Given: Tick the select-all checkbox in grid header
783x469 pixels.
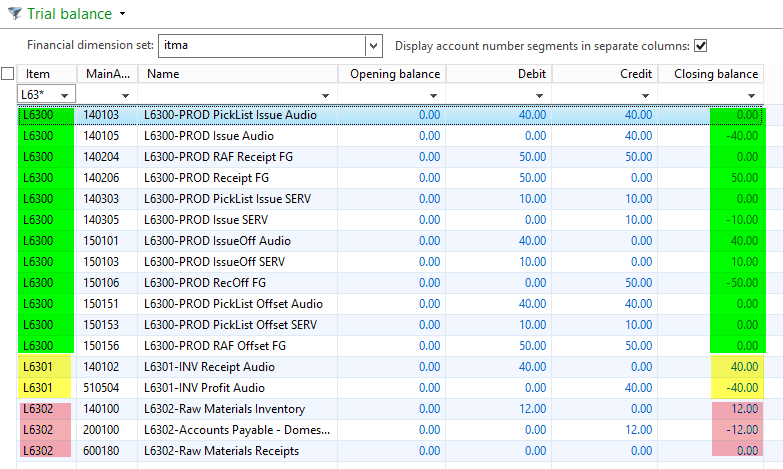Looking at the screenshot, I should 8,74.
